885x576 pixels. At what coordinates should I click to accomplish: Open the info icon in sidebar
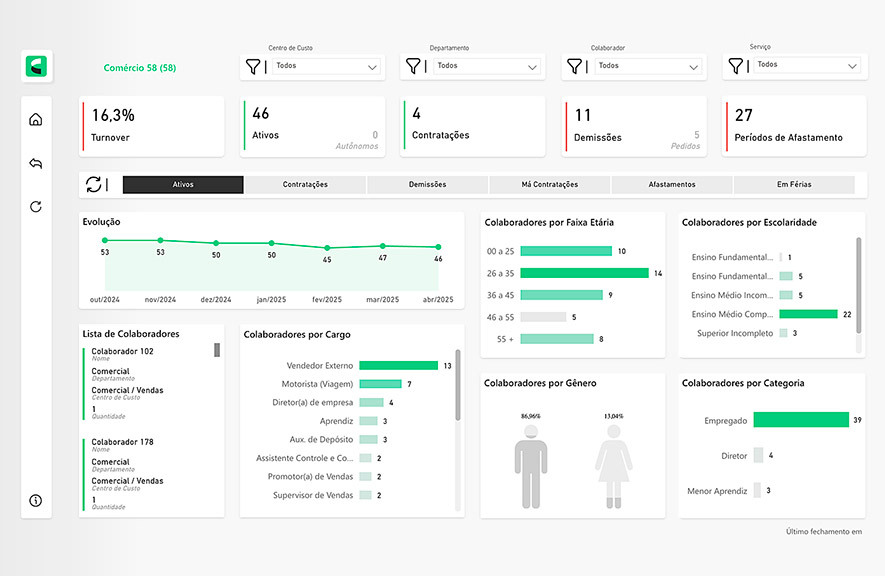(x=36, y=500)
